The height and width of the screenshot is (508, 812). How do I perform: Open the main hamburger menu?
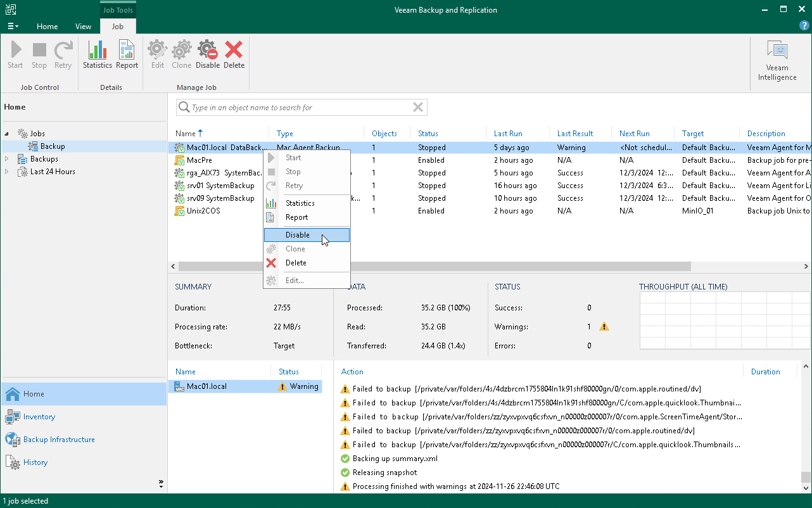[12, 26]
